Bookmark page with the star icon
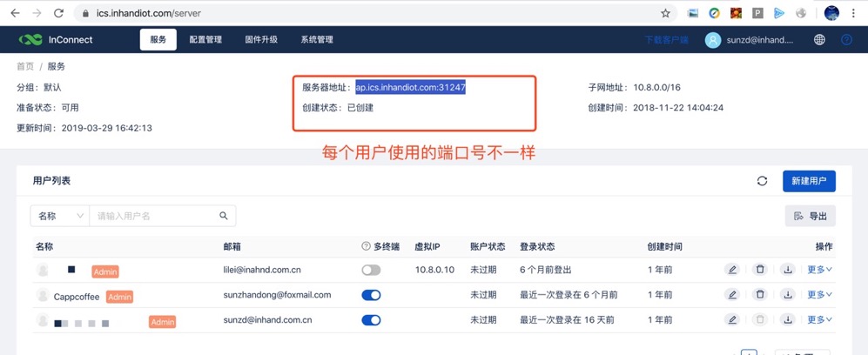The width and height of the screenshot is (868, 355). point(666,13)
